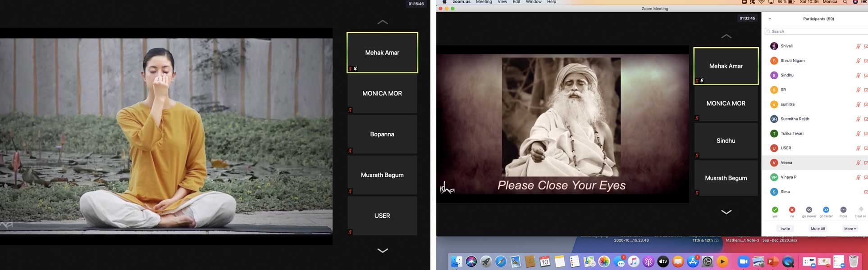Toggle Tulika Tiwari's microphone mute icon
Screen dimensions: 868x270
(858, 134)
